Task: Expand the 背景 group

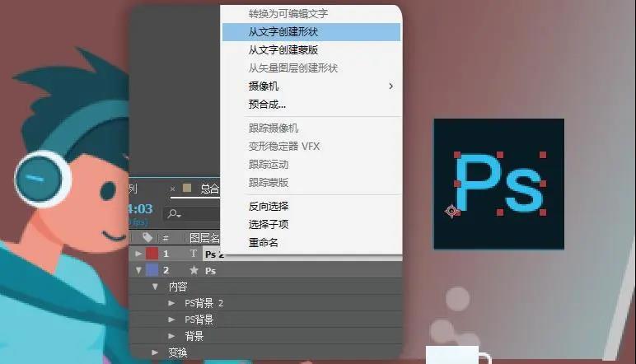Action: [x=171, y=336]
